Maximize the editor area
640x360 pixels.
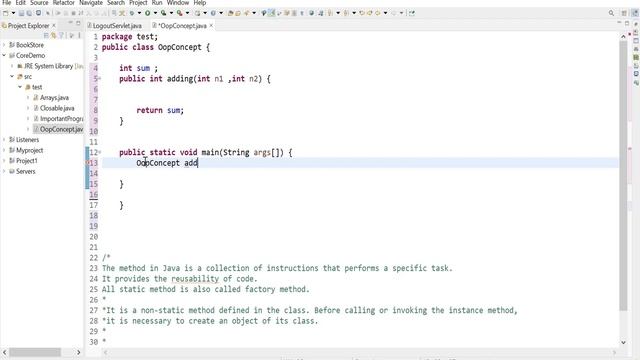627,23
